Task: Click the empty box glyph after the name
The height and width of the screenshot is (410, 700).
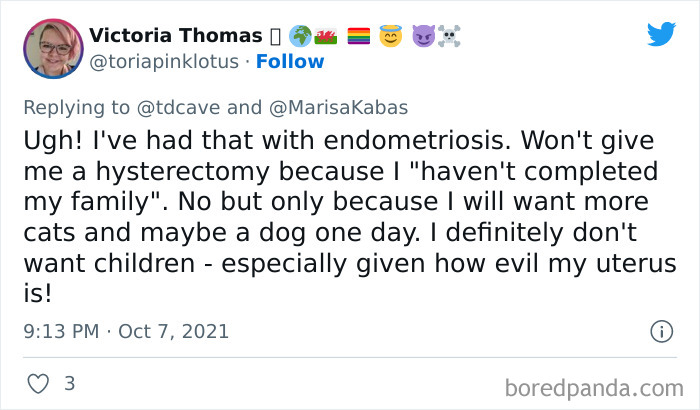Action: pos(274,37)
